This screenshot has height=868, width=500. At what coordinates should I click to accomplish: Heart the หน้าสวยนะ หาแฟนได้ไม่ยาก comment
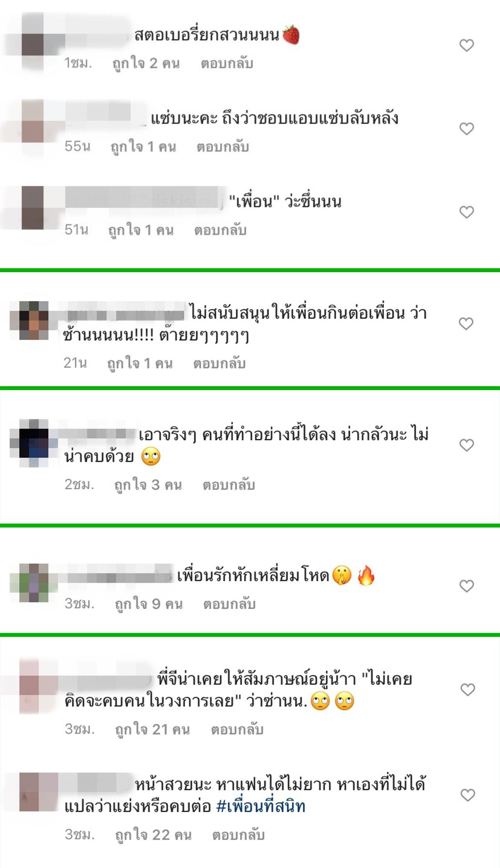pyautogui.click(x=468, y=795)
